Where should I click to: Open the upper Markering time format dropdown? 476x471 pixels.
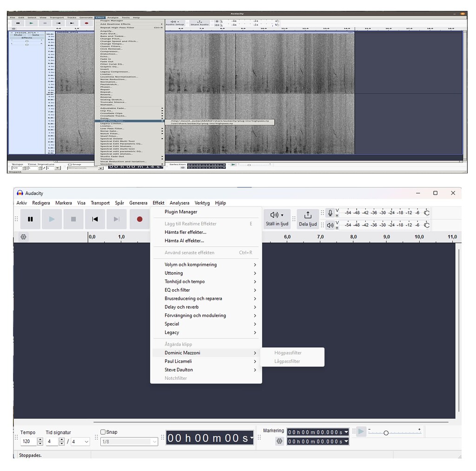click(x=346, y=432)
